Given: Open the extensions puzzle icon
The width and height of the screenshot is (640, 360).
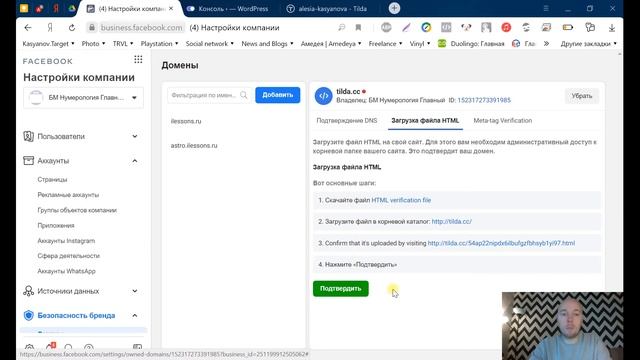Looking at the screenshot, I should [590, 27].
